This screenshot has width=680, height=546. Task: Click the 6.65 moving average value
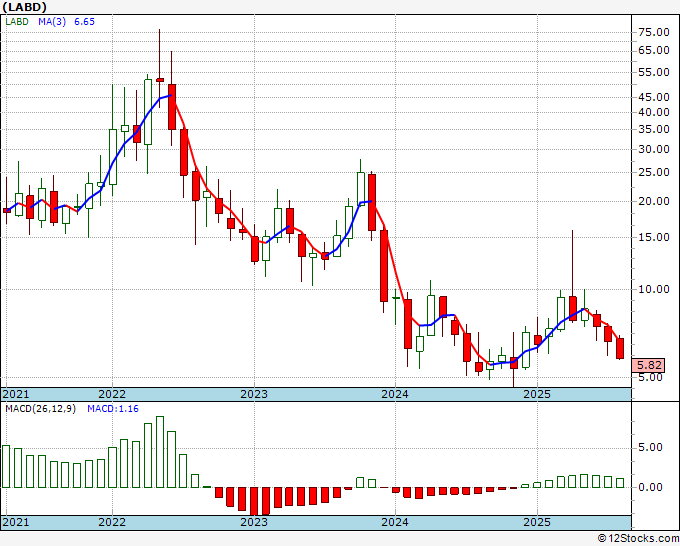point(84,22)
